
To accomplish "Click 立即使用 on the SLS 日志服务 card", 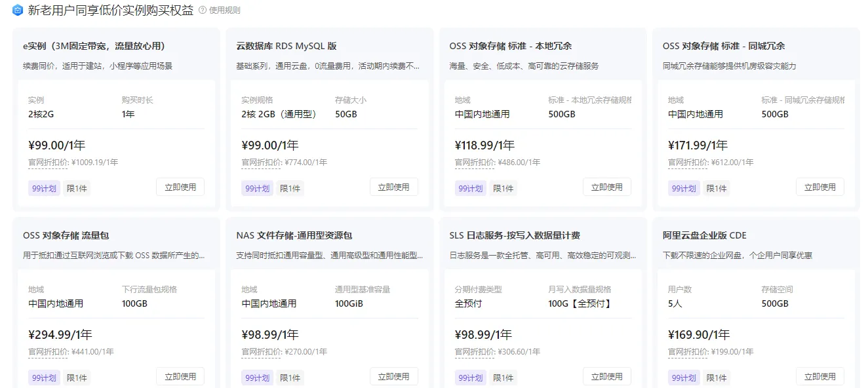I will coord(607,376).
